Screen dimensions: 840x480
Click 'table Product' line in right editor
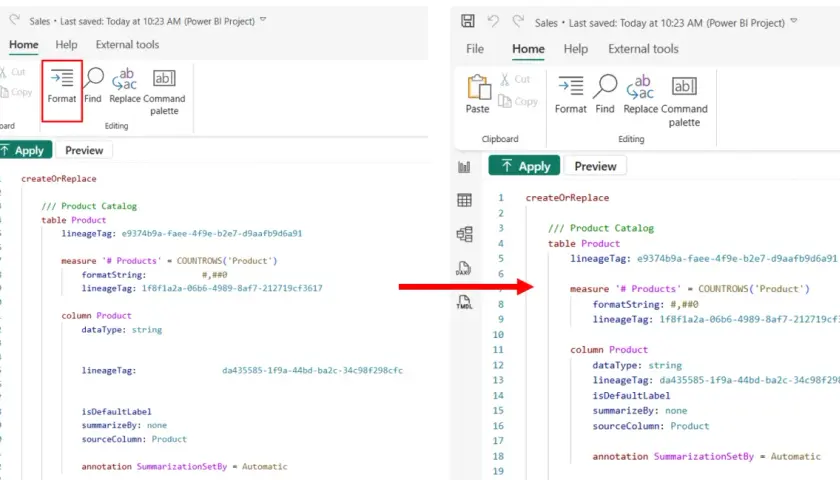coord(583,244)
